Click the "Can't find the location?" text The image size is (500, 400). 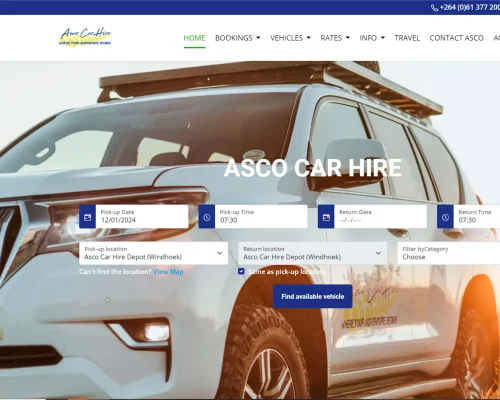tap(115, 272)
